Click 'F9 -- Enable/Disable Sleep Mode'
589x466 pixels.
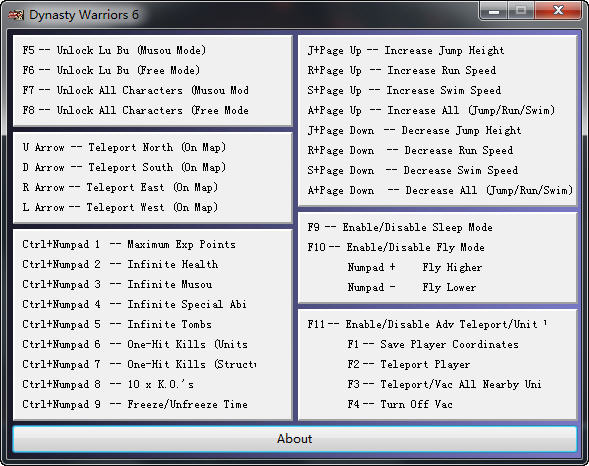[400, 227]
